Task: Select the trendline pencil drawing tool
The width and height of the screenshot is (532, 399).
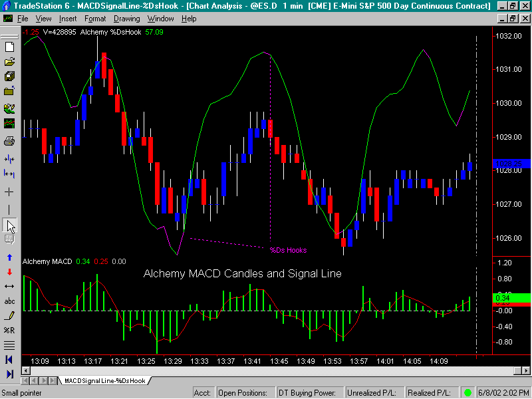Action: click(9, 315)
